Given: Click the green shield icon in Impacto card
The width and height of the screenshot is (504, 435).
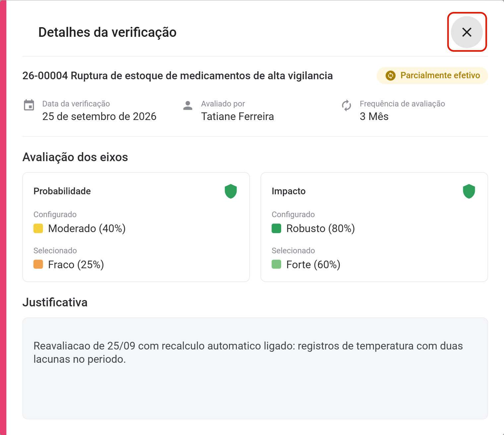Looking at the screenshot, I should (x=469, y=191).
